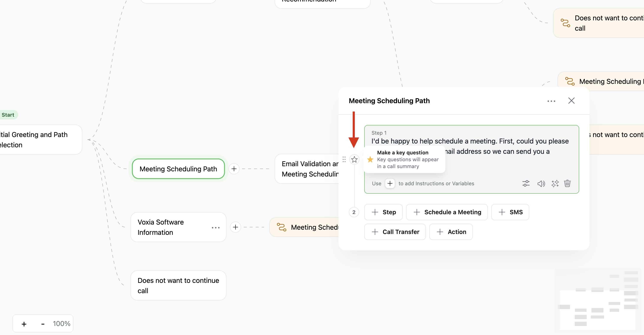Toggle the key question star icon
Screen dimensions: 644x335
[354, 160]
